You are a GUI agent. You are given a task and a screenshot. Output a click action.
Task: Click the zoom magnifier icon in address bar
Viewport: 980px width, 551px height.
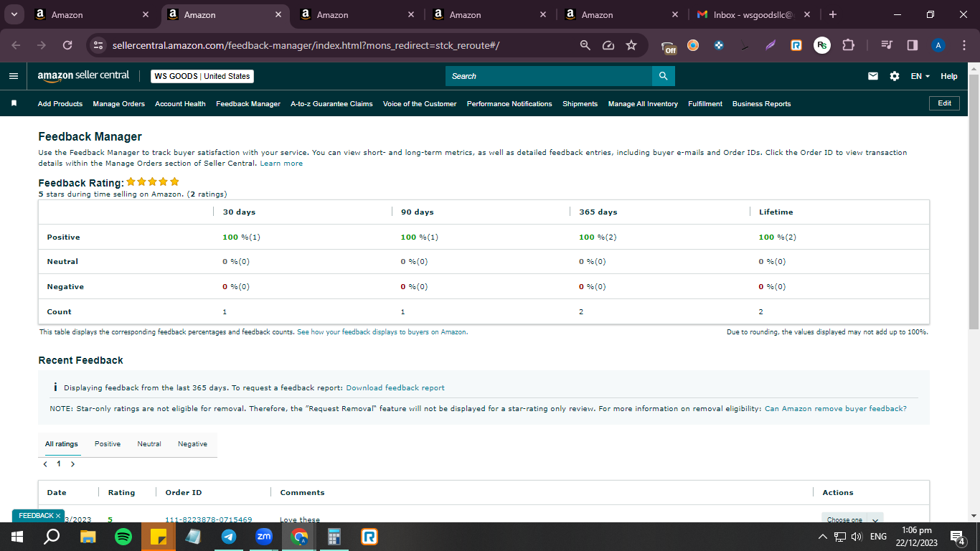pos(585,45)
